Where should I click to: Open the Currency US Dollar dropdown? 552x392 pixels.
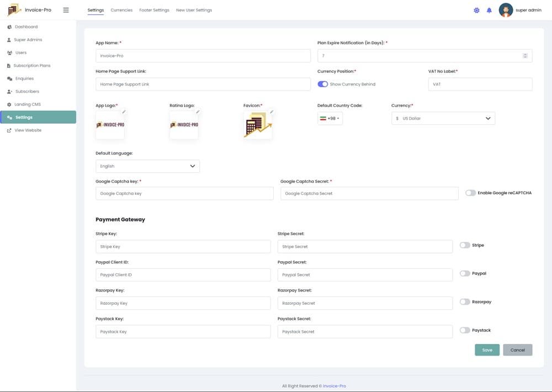point(443,119)
